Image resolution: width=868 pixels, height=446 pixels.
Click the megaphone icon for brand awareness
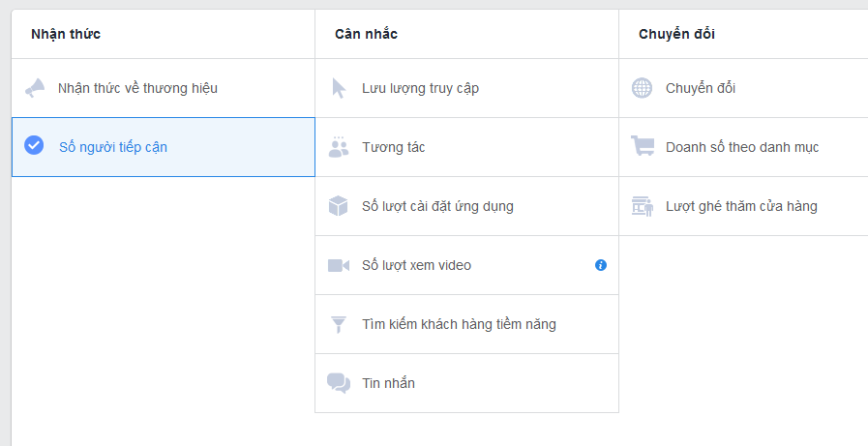tap(35, 88)
